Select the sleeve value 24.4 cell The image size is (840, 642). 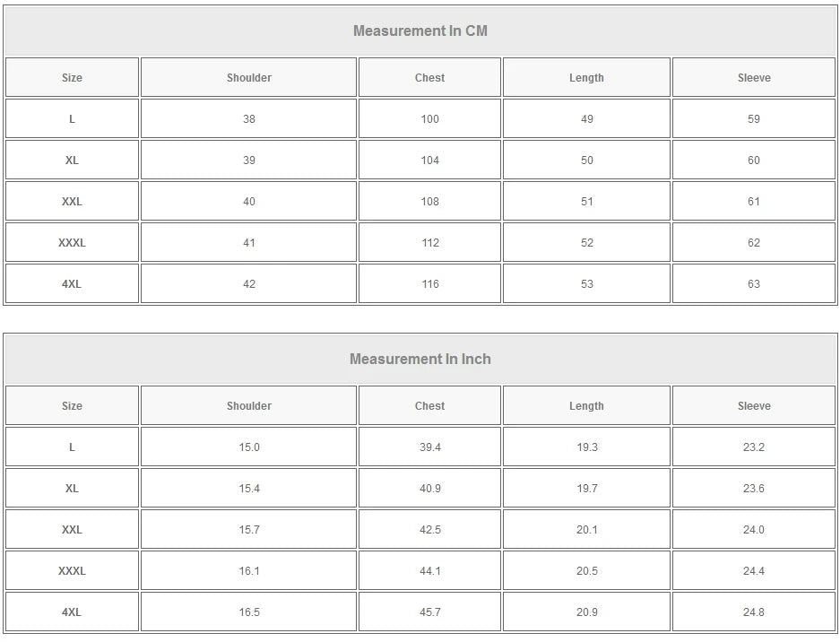pos(753,571)
